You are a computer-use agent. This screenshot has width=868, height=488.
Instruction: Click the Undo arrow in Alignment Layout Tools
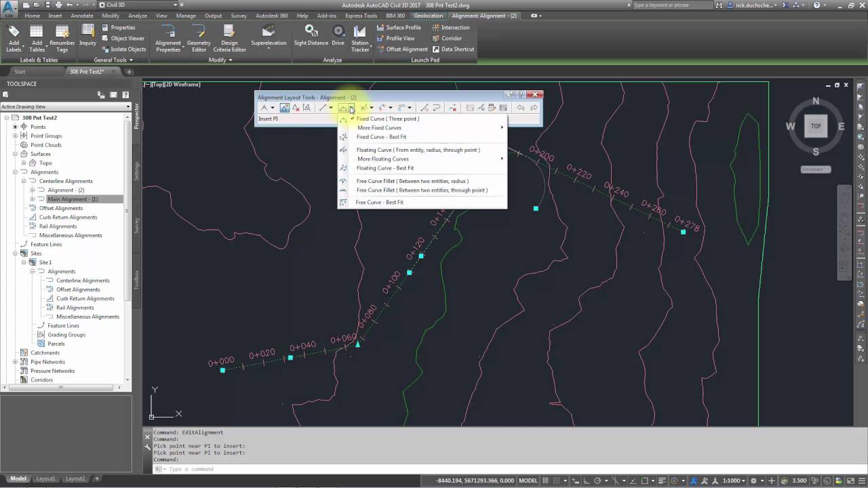pos(521,108)
